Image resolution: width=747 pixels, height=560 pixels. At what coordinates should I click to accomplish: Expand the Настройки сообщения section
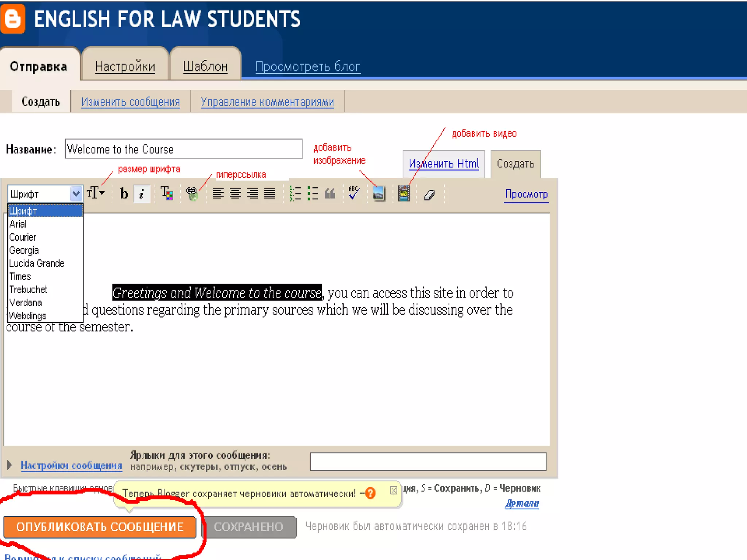71,466
